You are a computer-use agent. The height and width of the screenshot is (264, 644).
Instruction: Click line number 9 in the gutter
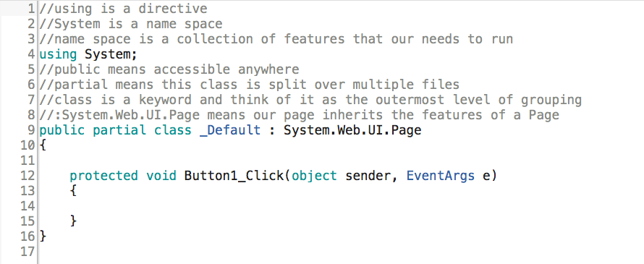[32, 130]
